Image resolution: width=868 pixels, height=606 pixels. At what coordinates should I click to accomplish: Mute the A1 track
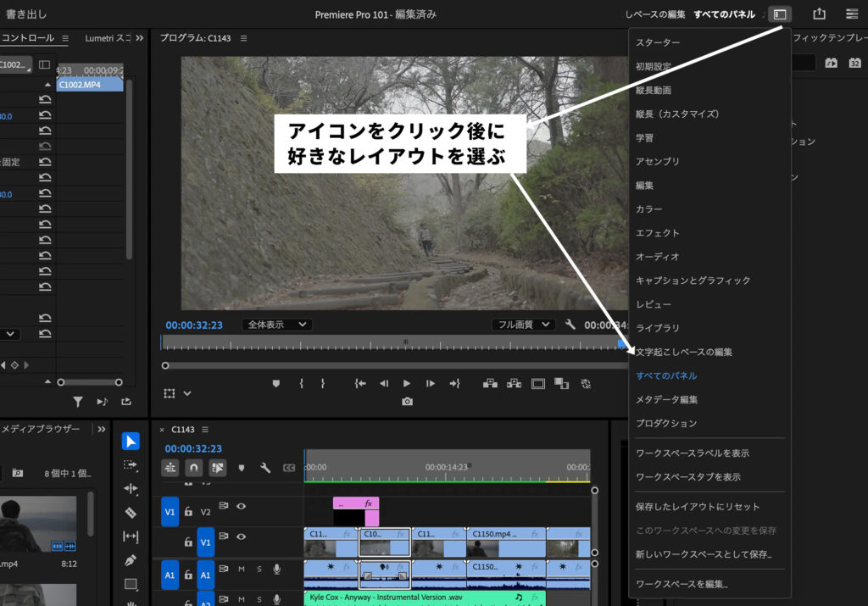tap(242, 570)
